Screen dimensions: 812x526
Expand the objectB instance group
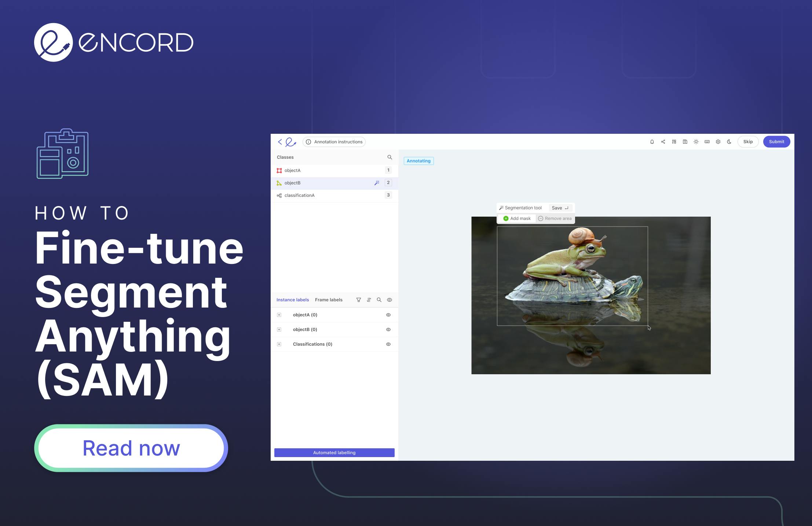(x=279, y=329)
